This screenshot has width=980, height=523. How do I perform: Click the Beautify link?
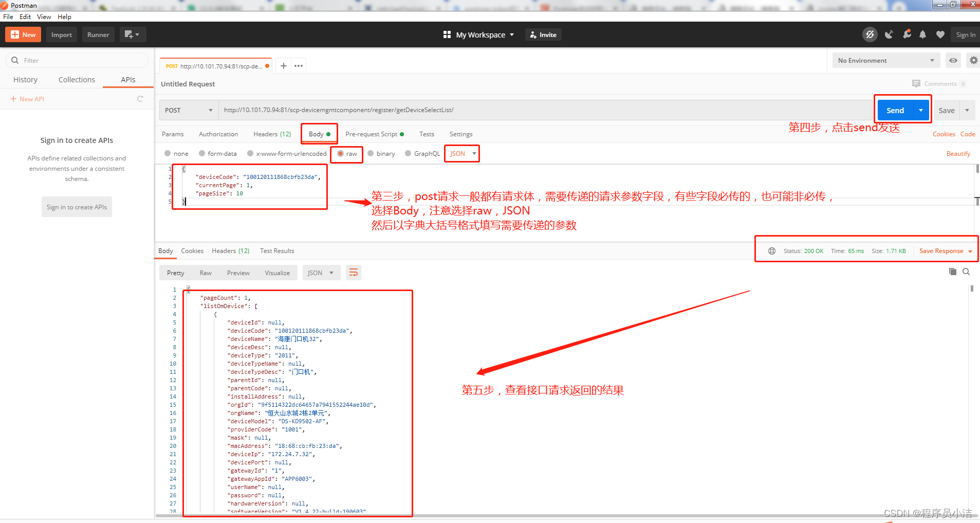tap(958, 154)
